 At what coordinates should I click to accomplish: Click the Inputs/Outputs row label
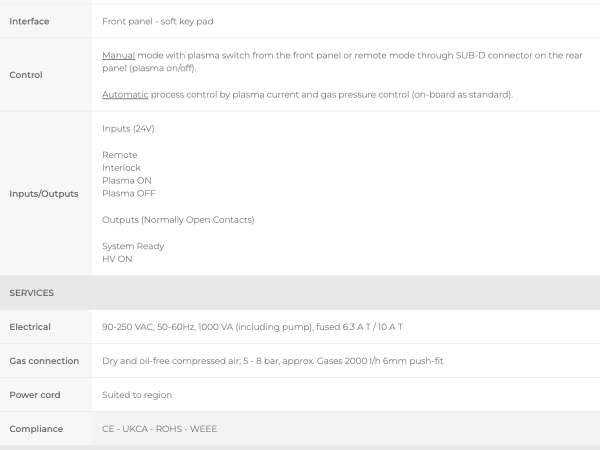tap(44, 194)
